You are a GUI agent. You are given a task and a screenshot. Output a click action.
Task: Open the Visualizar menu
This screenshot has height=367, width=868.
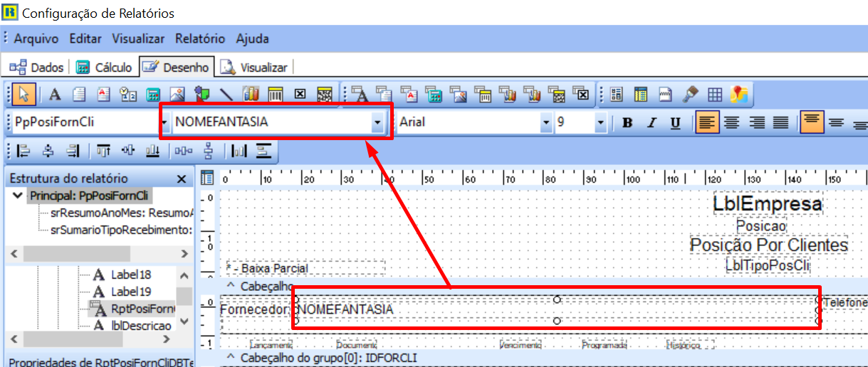(x=138, y=38)
